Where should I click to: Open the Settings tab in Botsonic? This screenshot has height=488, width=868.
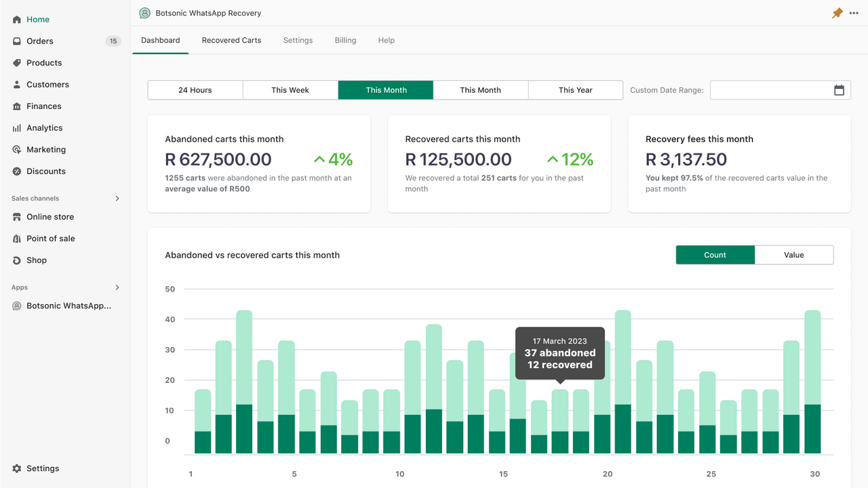[298, 41]
